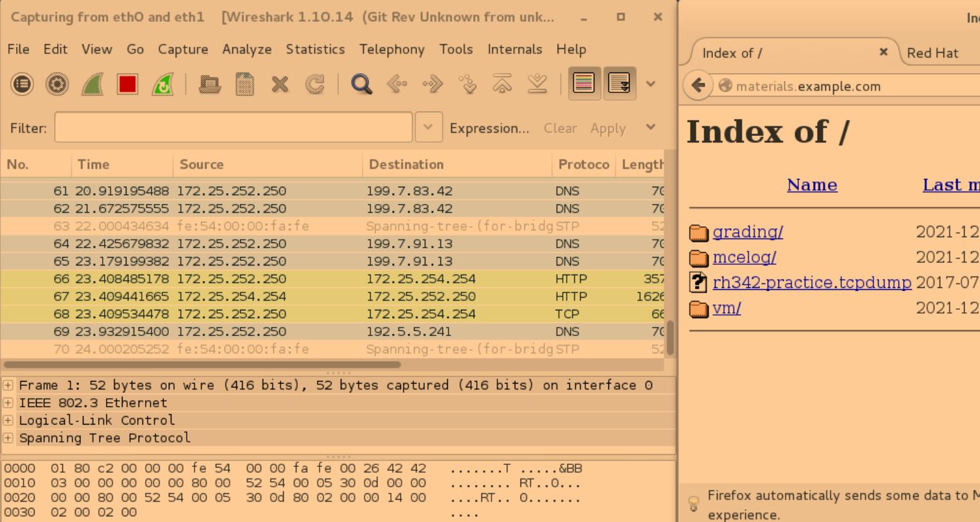
Task: Restart the live capture icon
Action: 162,84
